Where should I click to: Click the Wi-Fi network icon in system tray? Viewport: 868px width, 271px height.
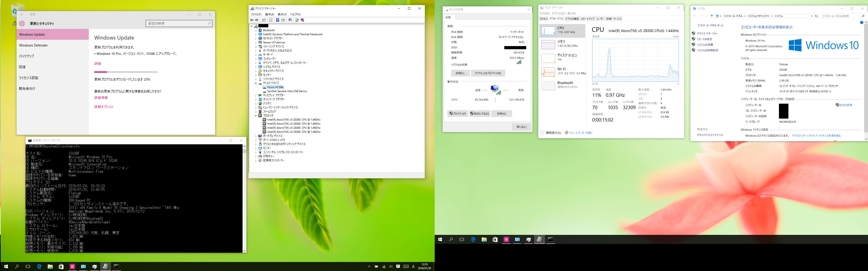pyautogui.click(x=384, y=267)
